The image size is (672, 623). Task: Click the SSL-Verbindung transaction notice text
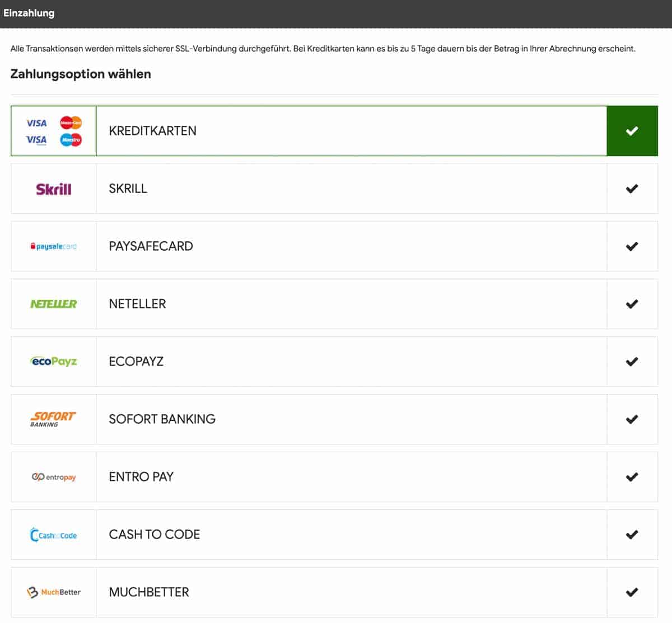(x=323, y=49)
